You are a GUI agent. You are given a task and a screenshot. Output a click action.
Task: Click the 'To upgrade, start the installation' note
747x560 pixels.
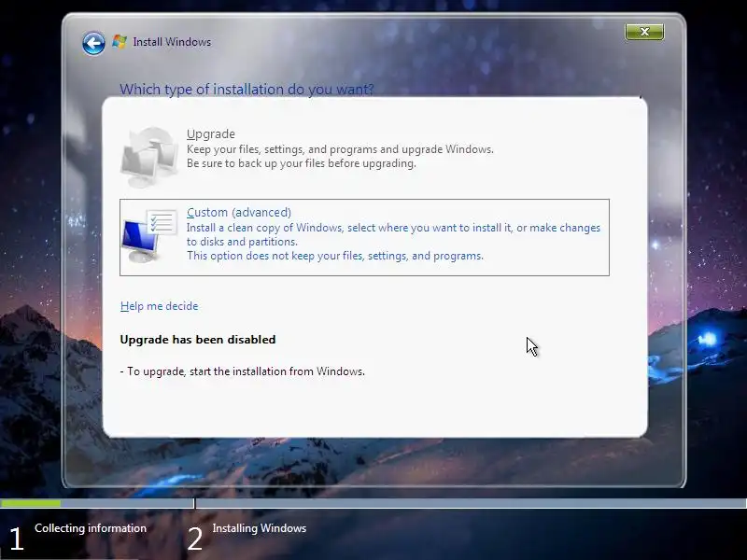(243, 371)
